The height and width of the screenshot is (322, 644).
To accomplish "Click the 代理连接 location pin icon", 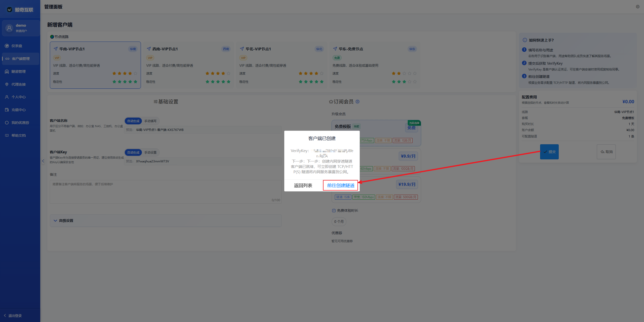I will (7, 84).
